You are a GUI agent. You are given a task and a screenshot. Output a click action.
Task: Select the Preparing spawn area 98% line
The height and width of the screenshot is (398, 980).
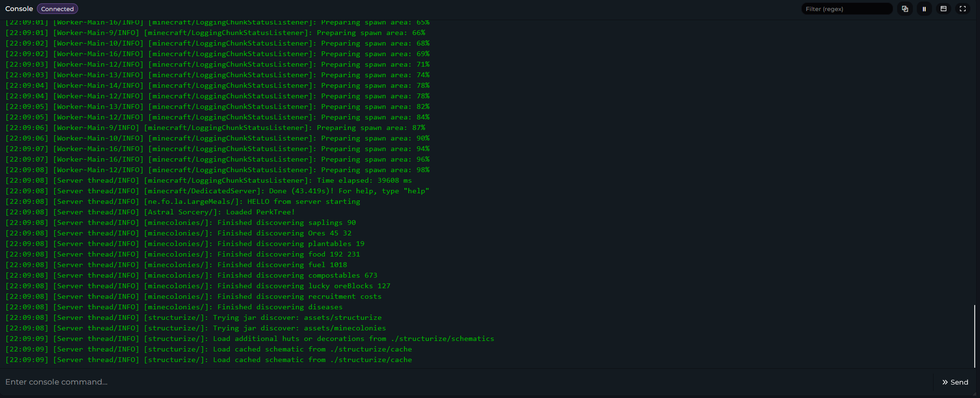(x=217, y=170)
